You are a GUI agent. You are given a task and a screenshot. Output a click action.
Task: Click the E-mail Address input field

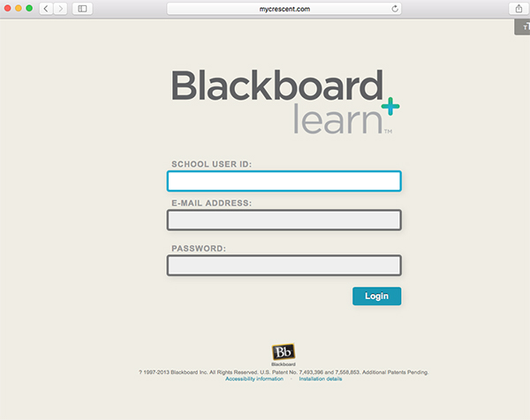284,220
